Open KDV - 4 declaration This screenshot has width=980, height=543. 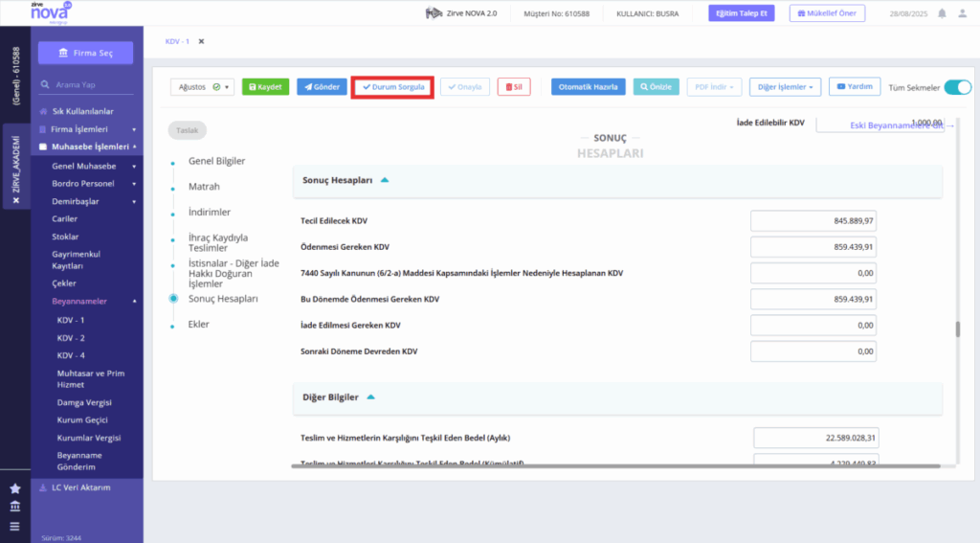coord(71,355)
